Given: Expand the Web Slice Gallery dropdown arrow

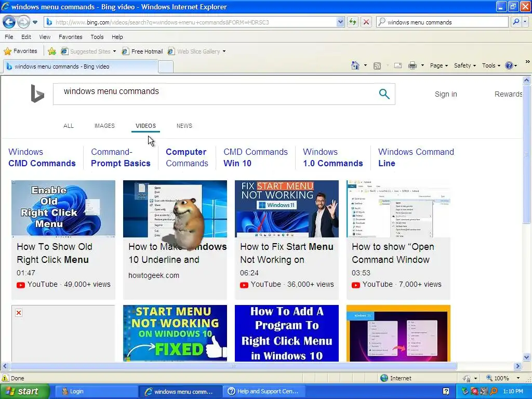Looking at the screenshot, I should (x=224, y=51).
